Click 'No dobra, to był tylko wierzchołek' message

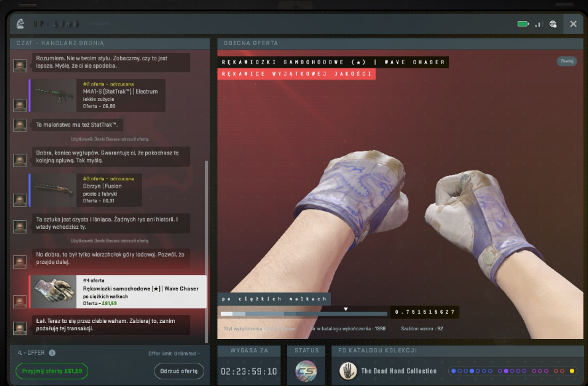pyautogui.click(x=111, y=259)
